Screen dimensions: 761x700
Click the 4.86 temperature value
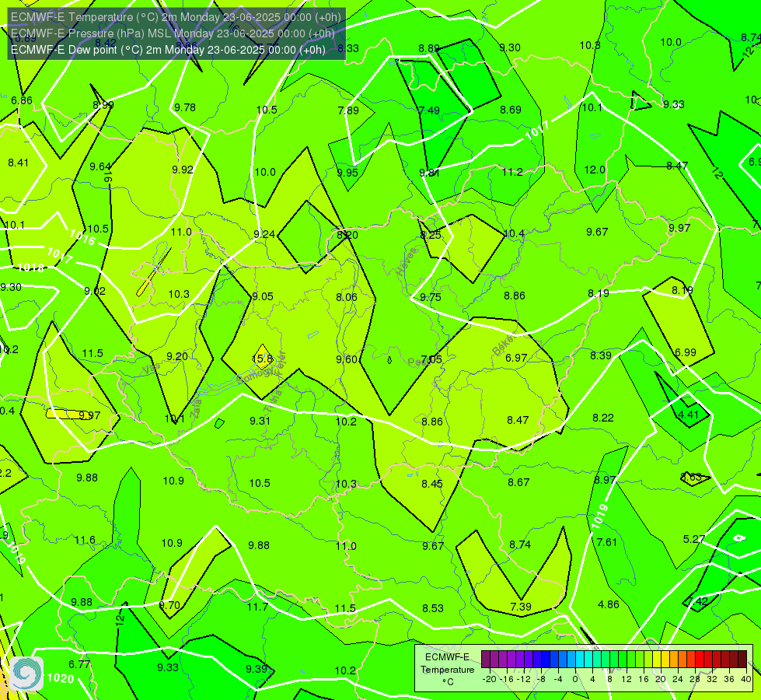pos(609,605)
